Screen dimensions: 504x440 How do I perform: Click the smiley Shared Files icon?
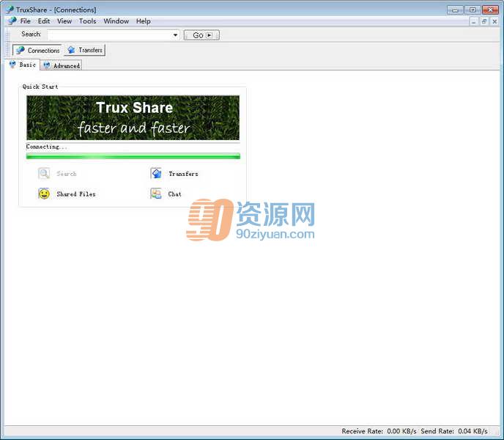pos(44,194)
